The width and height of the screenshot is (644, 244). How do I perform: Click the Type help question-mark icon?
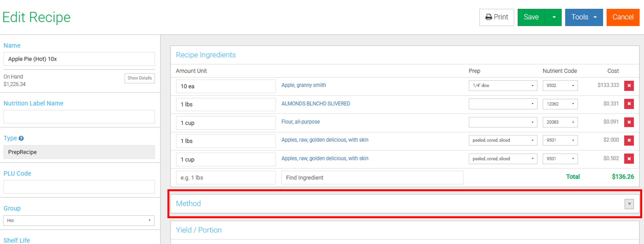(x=21, y=138)
